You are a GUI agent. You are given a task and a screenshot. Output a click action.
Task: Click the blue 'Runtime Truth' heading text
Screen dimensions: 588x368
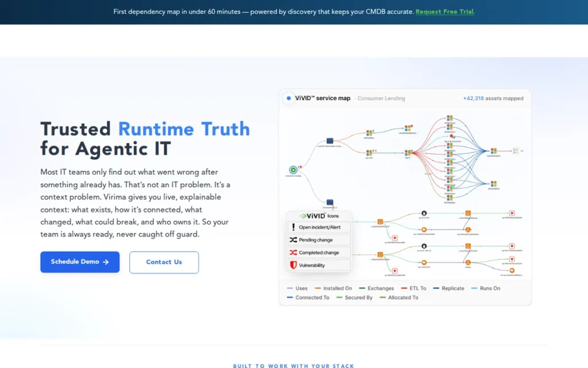184,129
